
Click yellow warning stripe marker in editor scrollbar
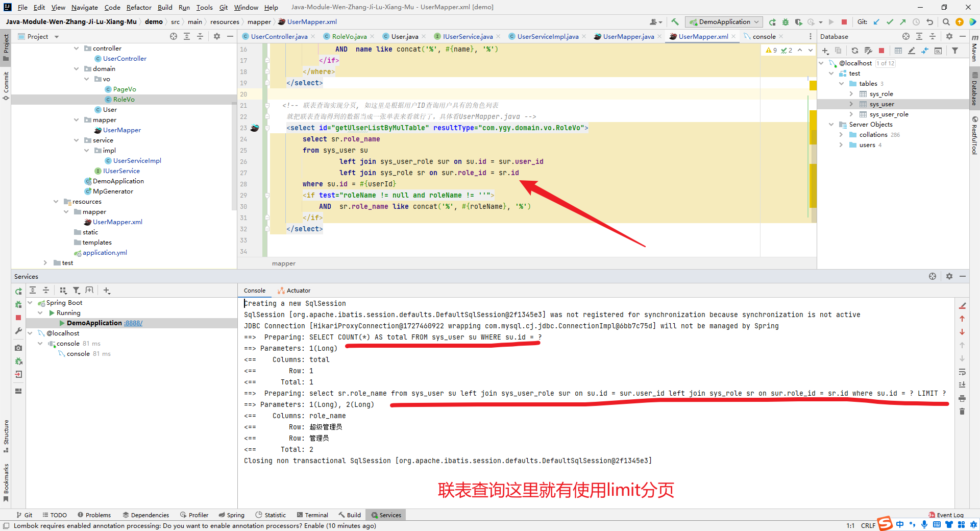point(813,85)
